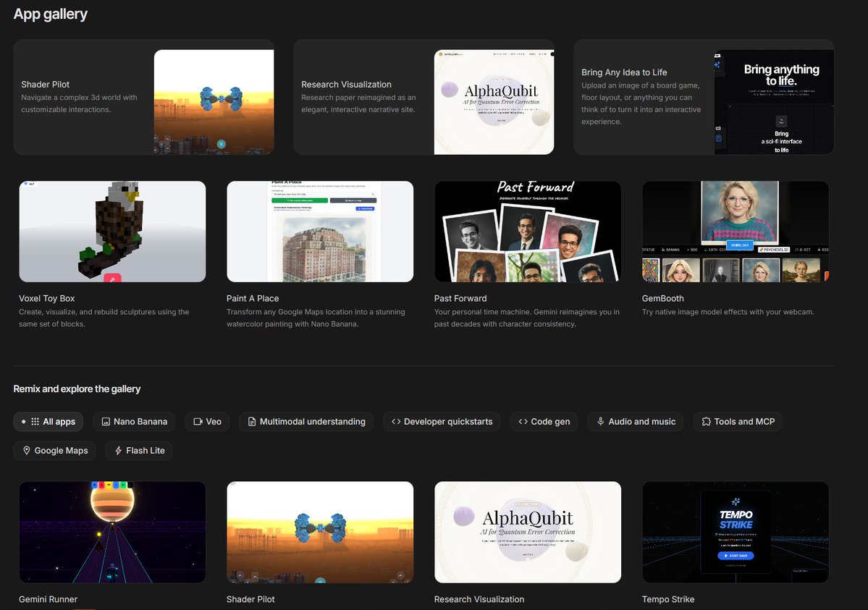Show the Tools and MCP category

pos(738,421)
